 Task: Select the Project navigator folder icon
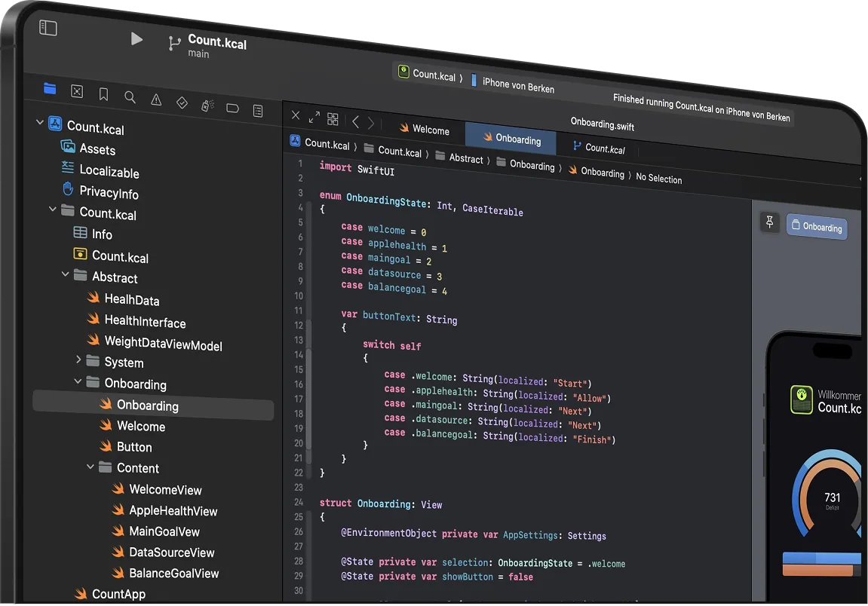pos(50,88)
